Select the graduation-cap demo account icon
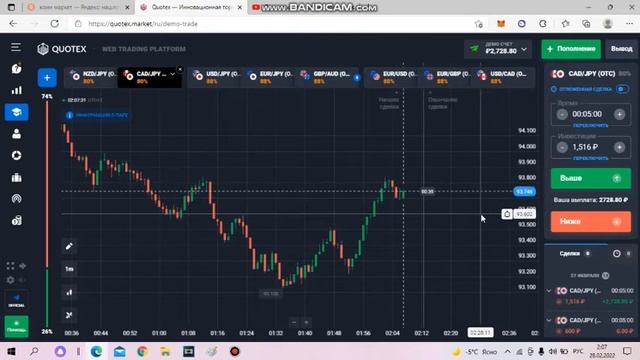640x360 pixels. tap(16, 112)
